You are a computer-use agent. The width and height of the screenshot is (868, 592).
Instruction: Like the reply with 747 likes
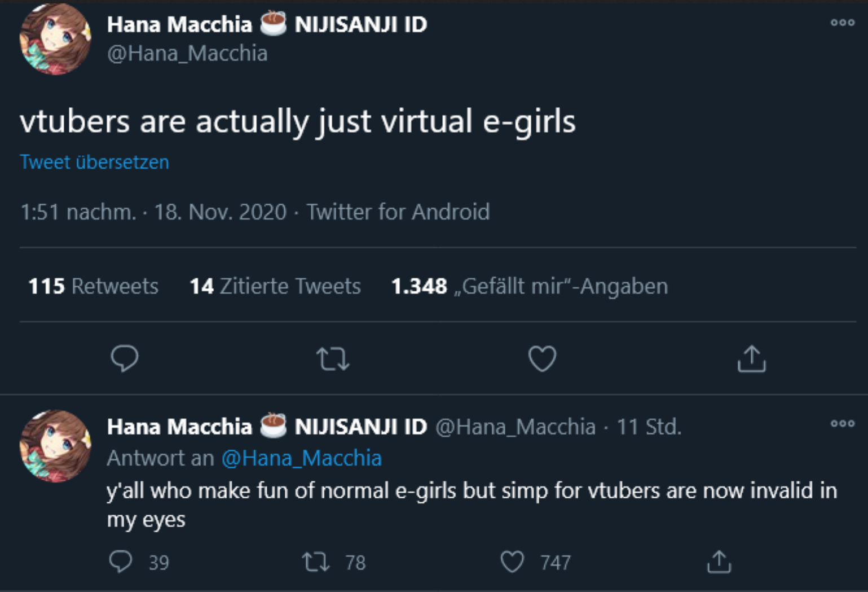pos(512,562)
